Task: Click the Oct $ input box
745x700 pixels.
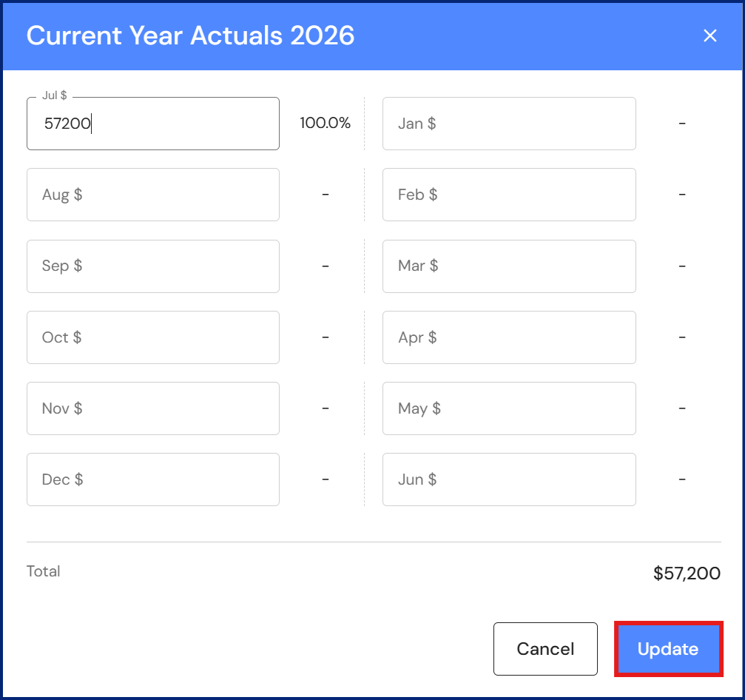Action: [x=153, y=337]
